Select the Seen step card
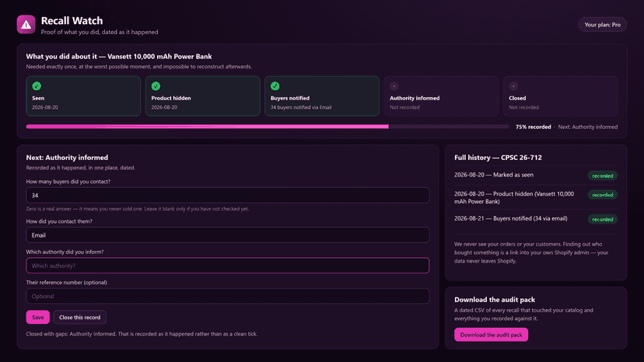The image size is (644, 362). click(83, 96)
